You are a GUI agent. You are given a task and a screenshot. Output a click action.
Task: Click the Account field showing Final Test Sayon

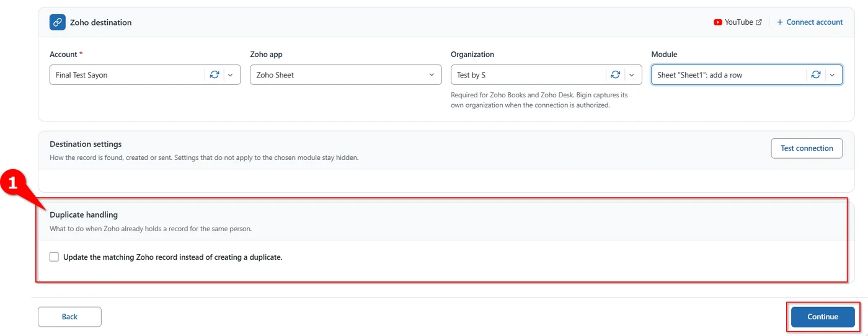145,75
